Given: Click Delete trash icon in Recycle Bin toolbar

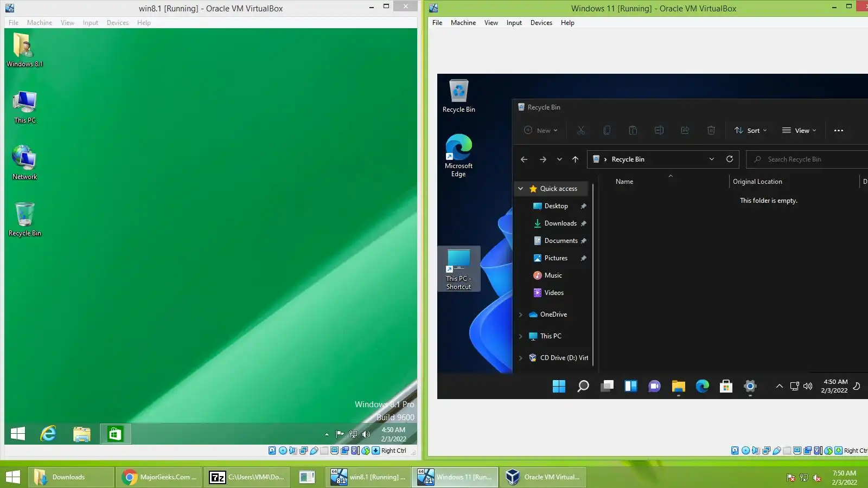Looking at the screenshot, I should (711, 130).
